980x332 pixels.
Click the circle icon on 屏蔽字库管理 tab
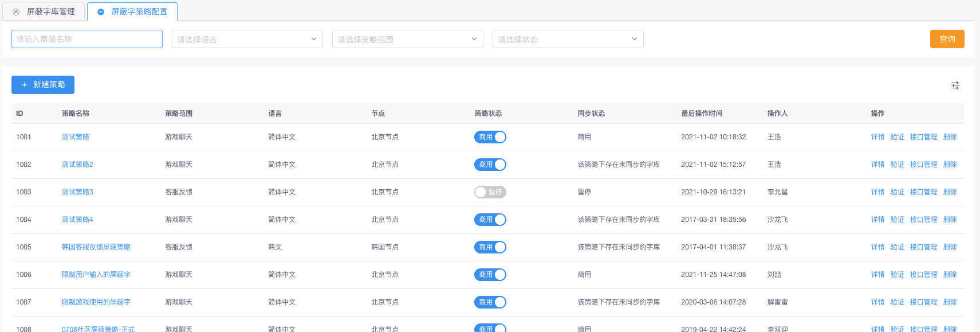[16, 12]
